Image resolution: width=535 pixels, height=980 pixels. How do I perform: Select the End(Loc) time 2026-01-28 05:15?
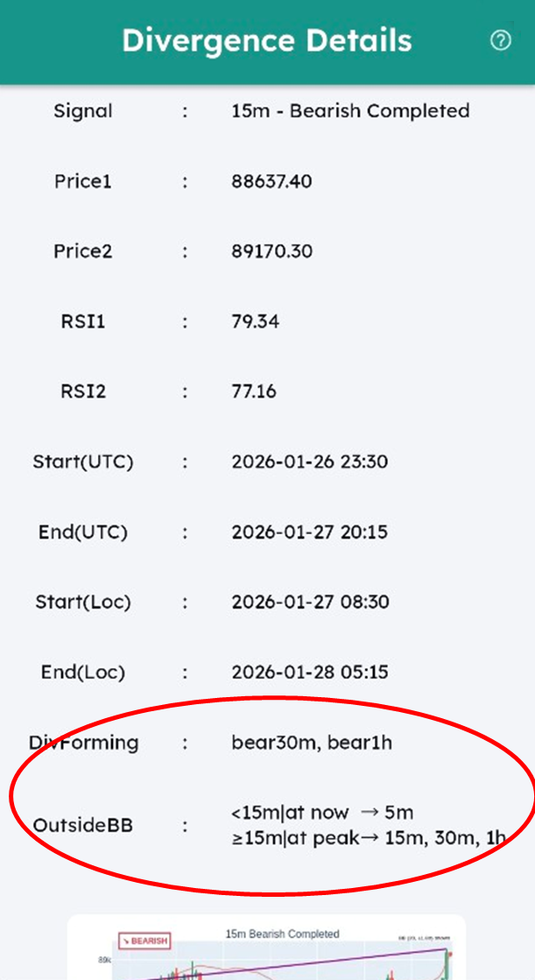[310, 672]
